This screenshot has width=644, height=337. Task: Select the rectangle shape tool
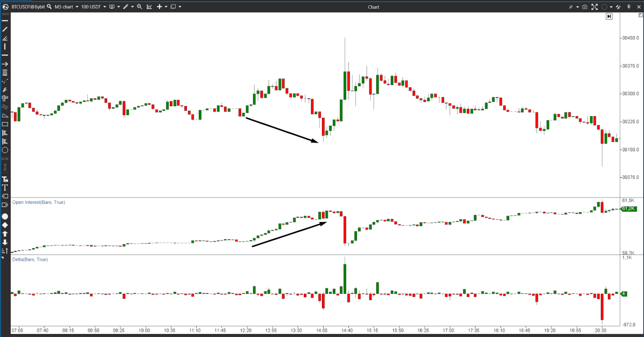click(5, 124)
